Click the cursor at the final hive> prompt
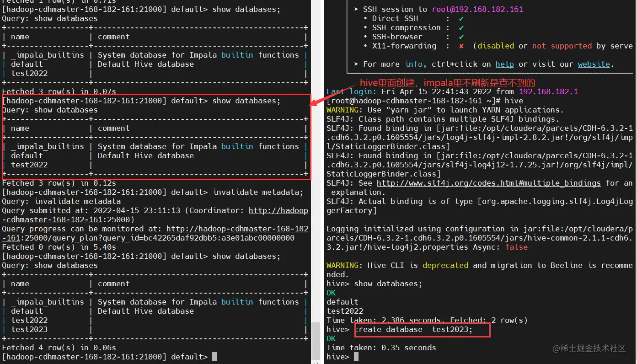Viewport: 637px width, 364px height. point(356,357)
